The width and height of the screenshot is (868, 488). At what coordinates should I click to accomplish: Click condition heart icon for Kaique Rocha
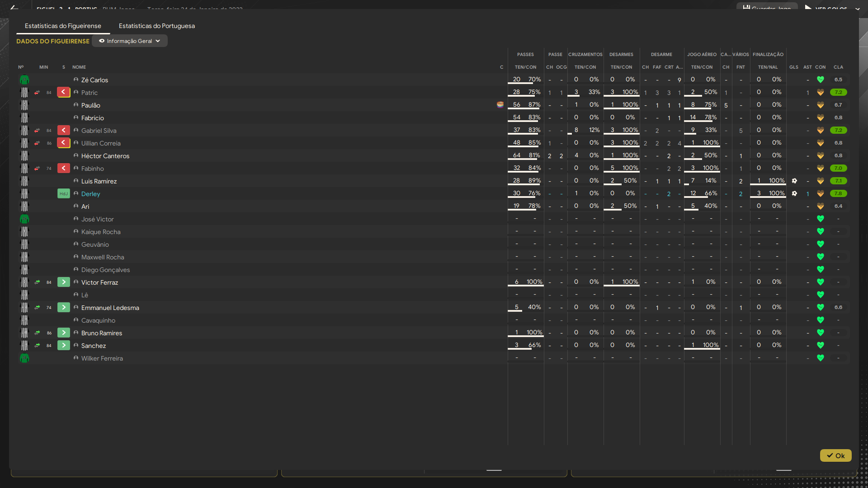coord(821,231)
